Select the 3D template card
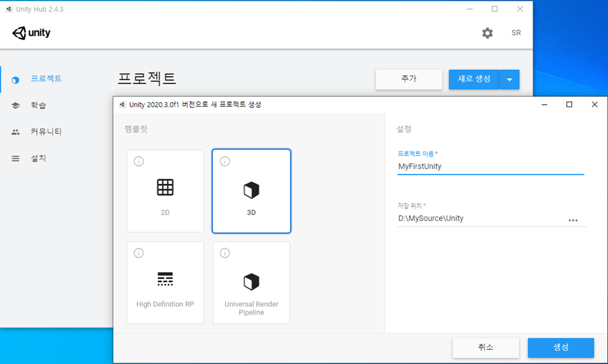This screenshot has height=364, width=608. [x=251, y=191]
